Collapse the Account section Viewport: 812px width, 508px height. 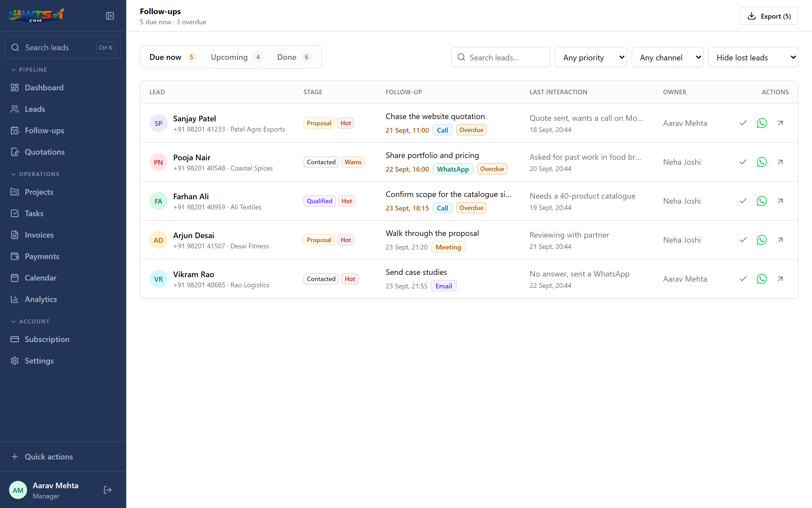pyautogui.click(x=30, y=321)
